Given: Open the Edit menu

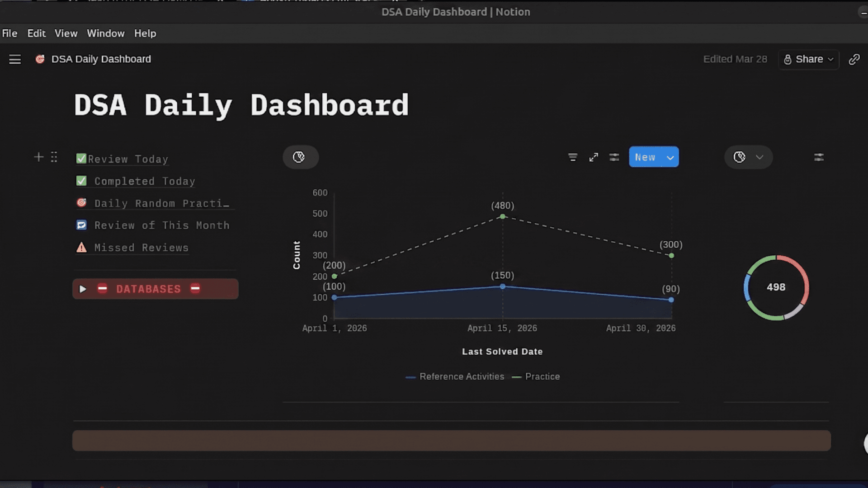Looking at the screenshot, I should [37, 33].
